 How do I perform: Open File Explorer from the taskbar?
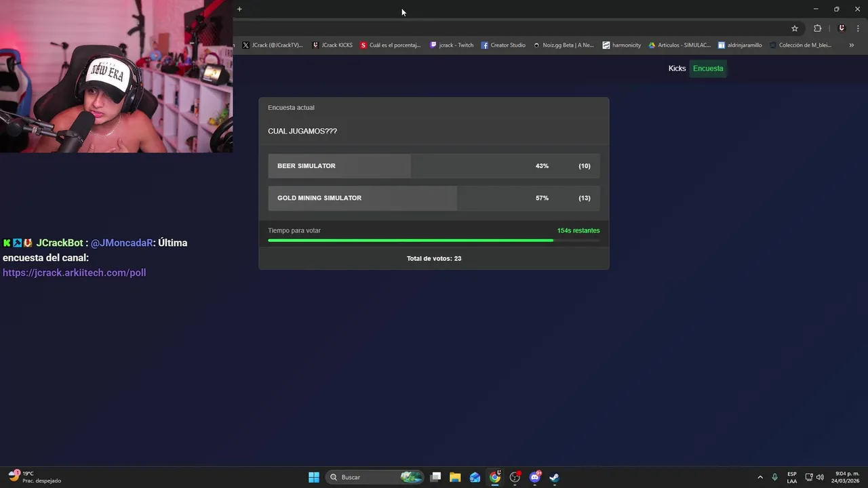click(455, 477)
